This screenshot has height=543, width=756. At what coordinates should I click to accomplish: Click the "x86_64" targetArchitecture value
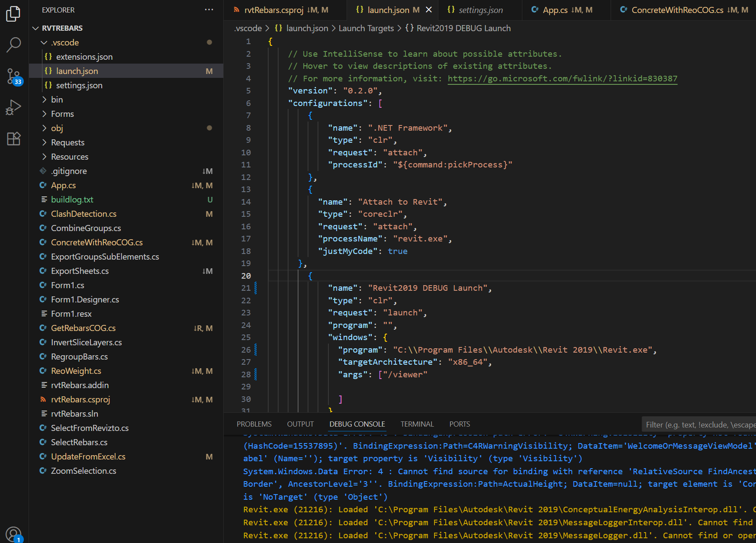(x=468, y=362)
